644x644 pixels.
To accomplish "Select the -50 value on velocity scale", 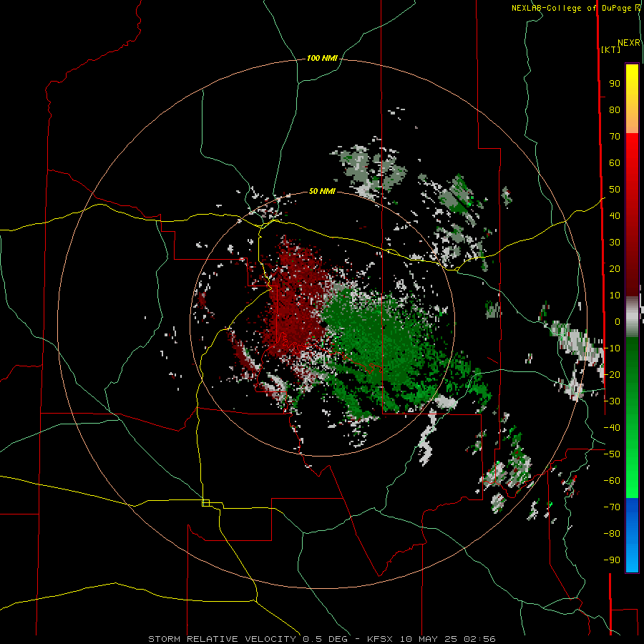I will tap(612, 454).
